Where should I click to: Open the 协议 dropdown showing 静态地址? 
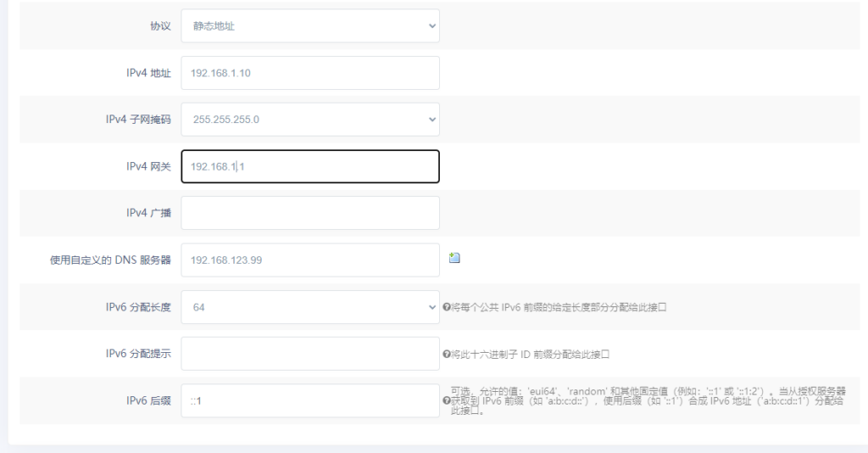pos(310,26)
